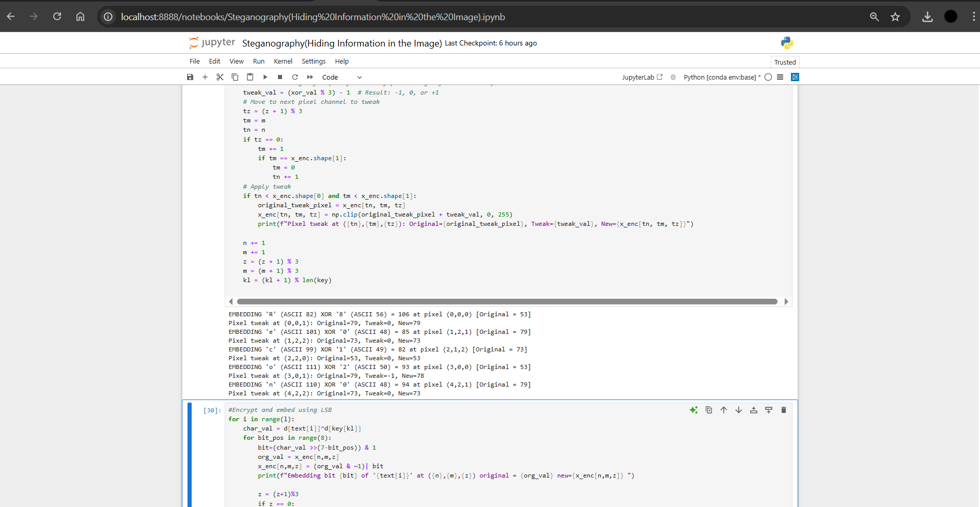
Task: Save the notebook with the floppy disk icon
Action: pos(190,77)
